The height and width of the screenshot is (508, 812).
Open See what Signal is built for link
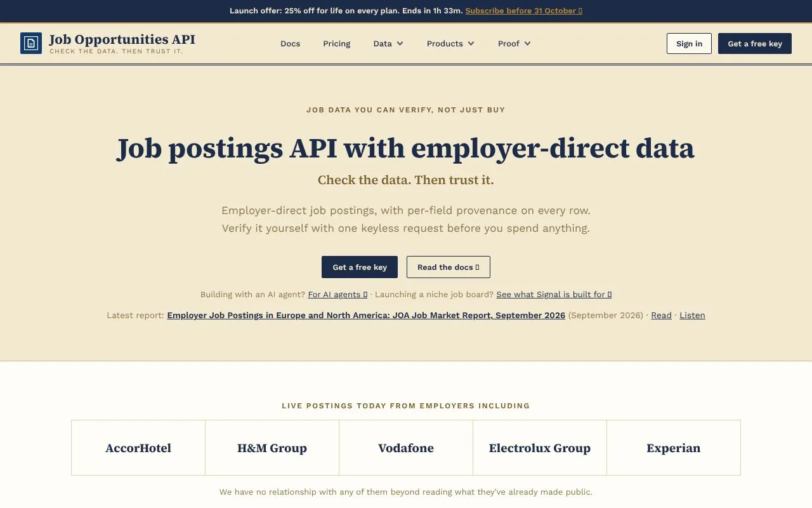point(554,295)
